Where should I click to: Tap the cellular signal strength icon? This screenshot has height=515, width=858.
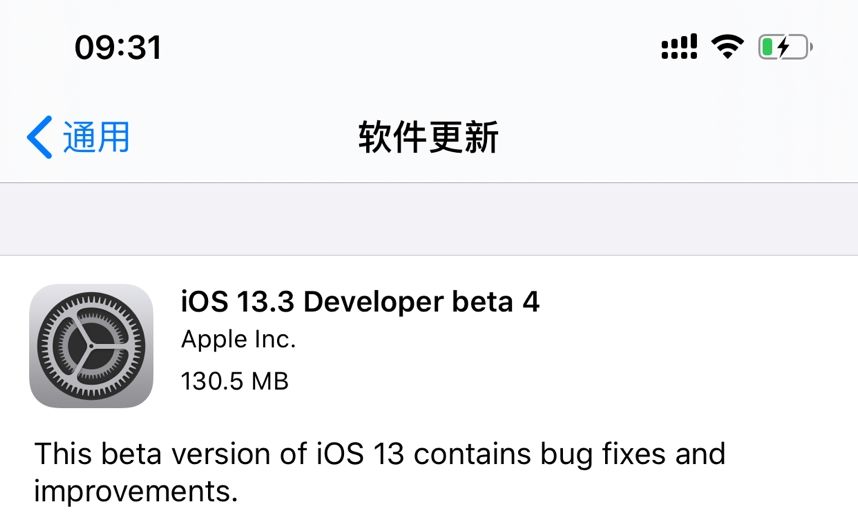(x=679, y=47)
